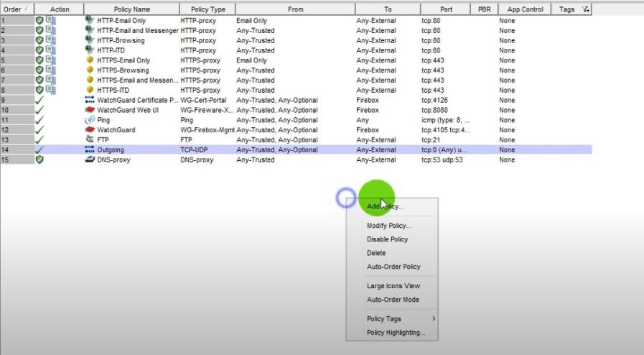This screenshot has width=644, height=355.
Task: Click the proxy action icon in row 6
Action: [50, 70]
